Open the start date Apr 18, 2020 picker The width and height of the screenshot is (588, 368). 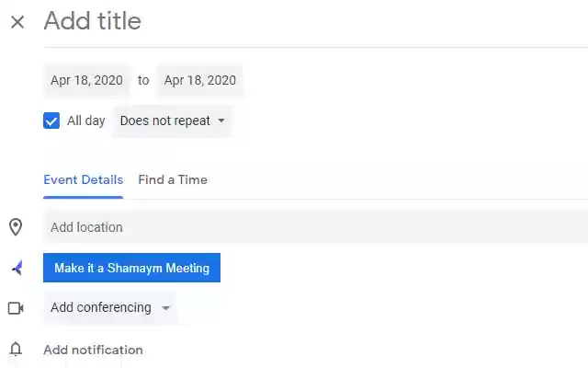point(86,80)
